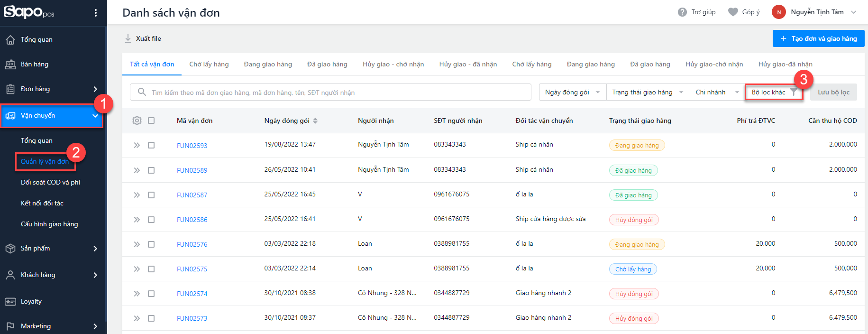
Task: Click the three-dot menu beside Sapo logo
Action: tap(96, 13)
